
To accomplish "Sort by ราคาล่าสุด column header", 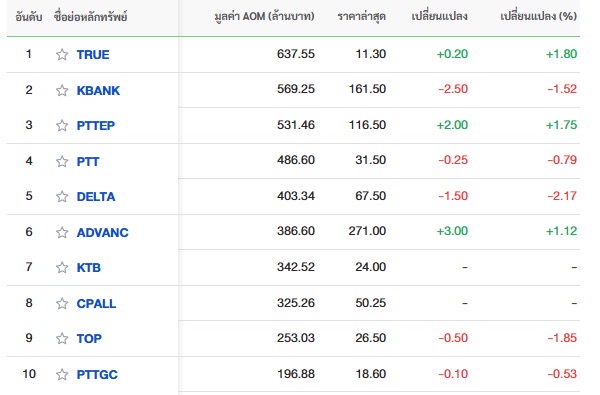I will point(362,16).
